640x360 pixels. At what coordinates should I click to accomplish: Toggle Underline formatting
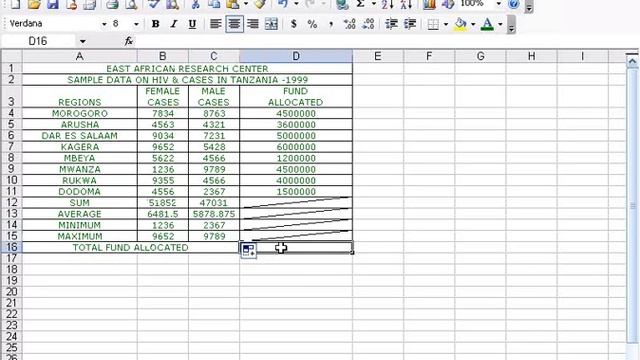pyautogui.click(x=192, y=24)
